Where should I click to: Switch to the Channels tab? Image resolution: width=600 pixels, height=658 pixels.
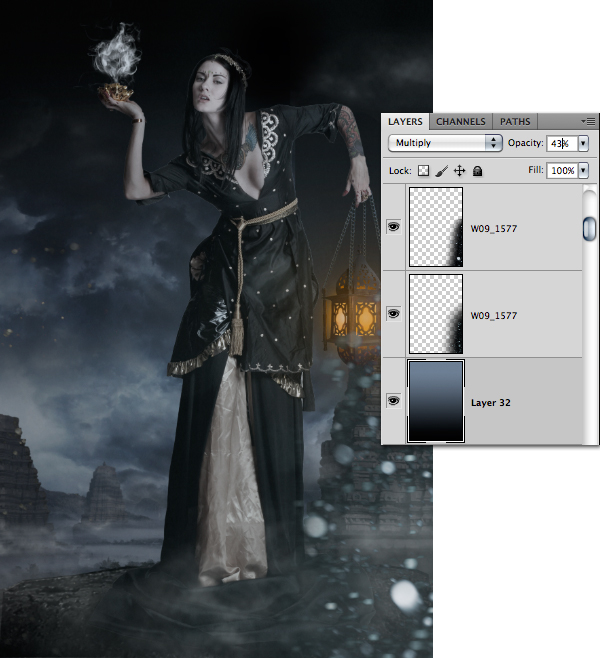coord(461,121)
